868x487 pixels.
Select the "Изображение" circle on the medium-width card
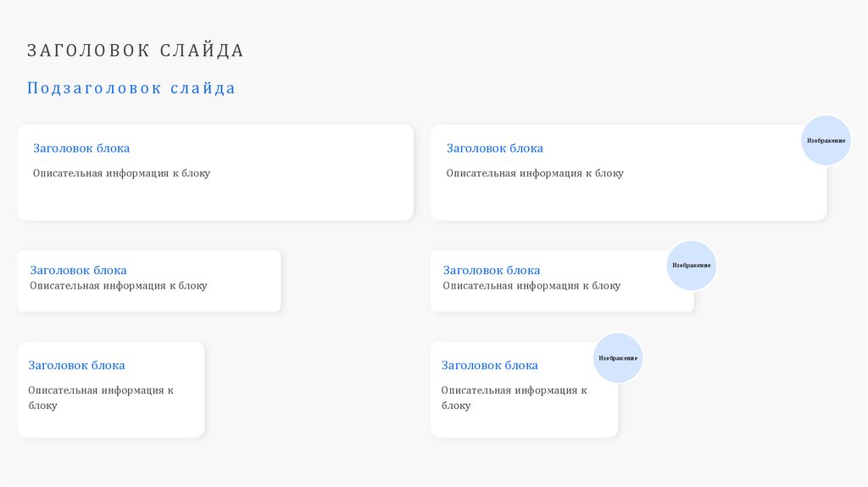point(692,266)
